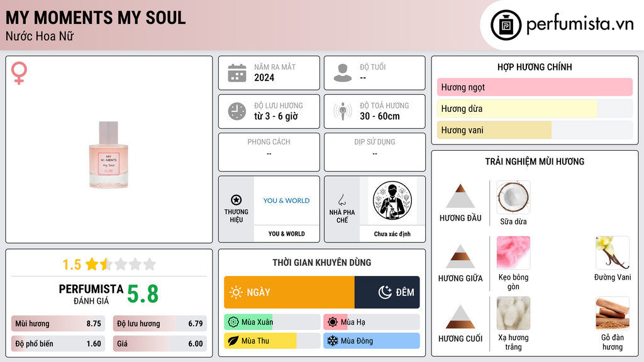This screenshot has width=644, height=362.
Task: Click the Mùi hương 8.75 score bar
Action: [x=58, y=324]
